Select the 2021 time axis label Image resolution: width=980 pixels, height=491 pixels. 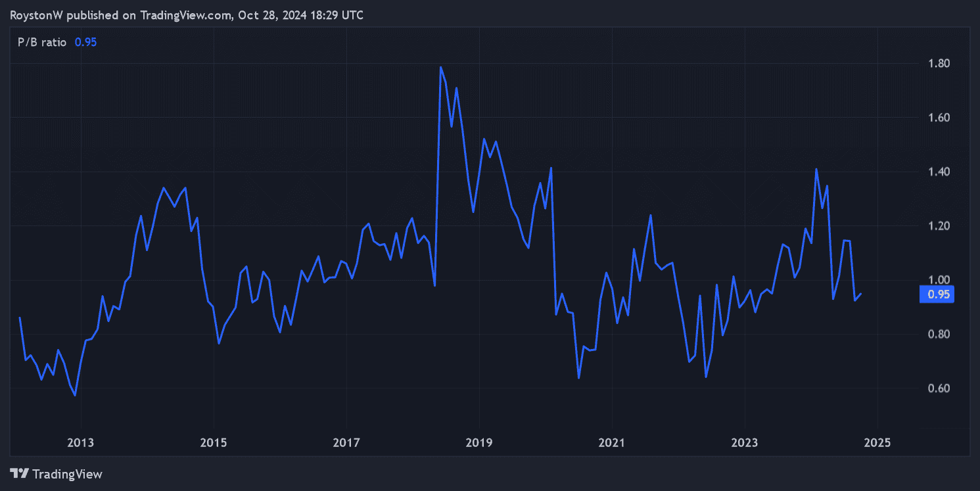612,443
